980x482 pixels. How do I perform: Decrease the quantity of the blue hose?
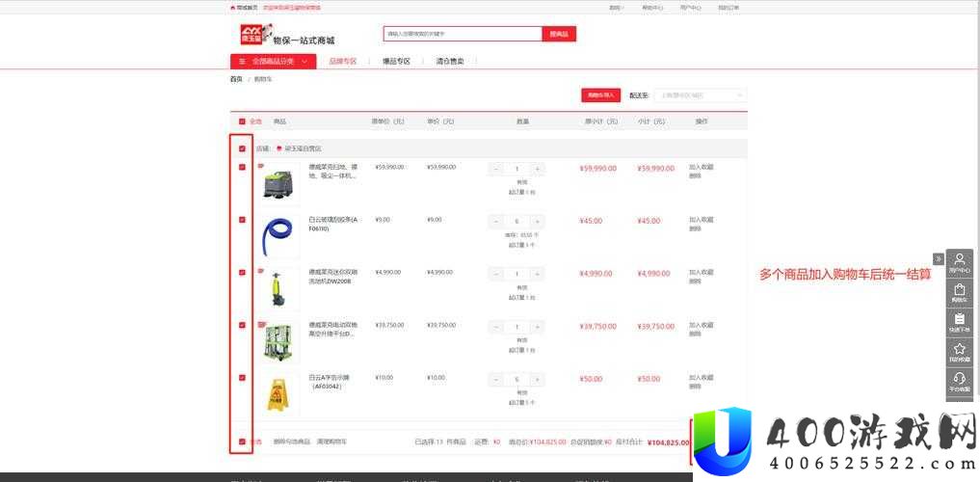pyautogui.click(x=496, y=222)
